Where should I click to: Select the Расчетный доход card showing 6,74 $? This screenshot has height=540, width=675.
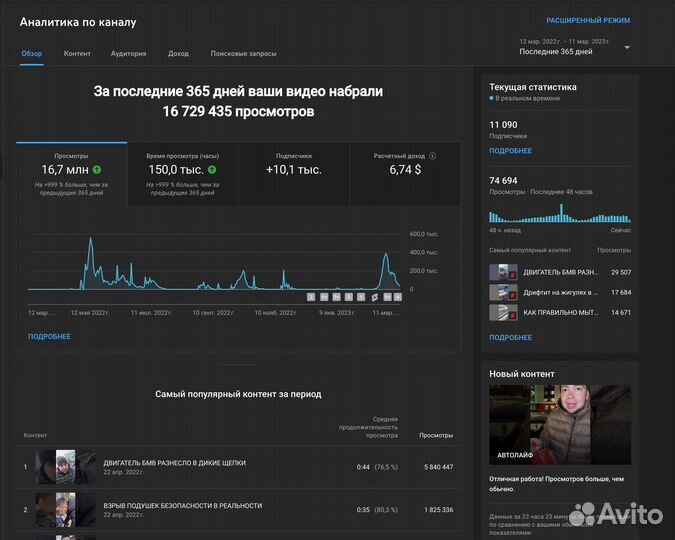pos(405,174)
